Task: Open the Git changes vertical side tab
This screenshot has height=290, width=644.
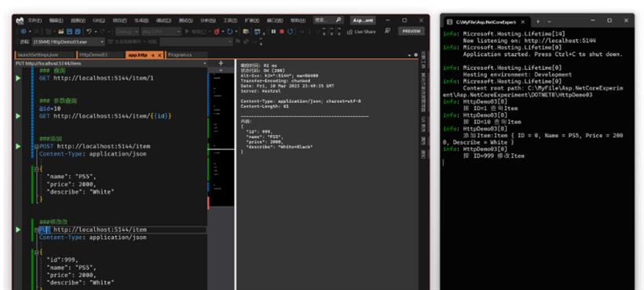Action: point(423,123)
